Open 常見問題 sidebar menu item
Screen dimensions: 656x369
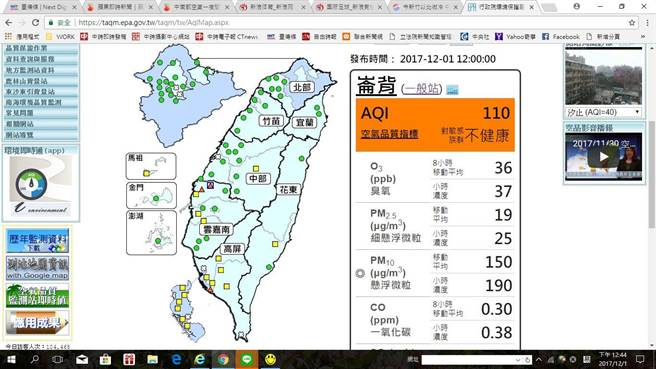click(x=41, y=113)
